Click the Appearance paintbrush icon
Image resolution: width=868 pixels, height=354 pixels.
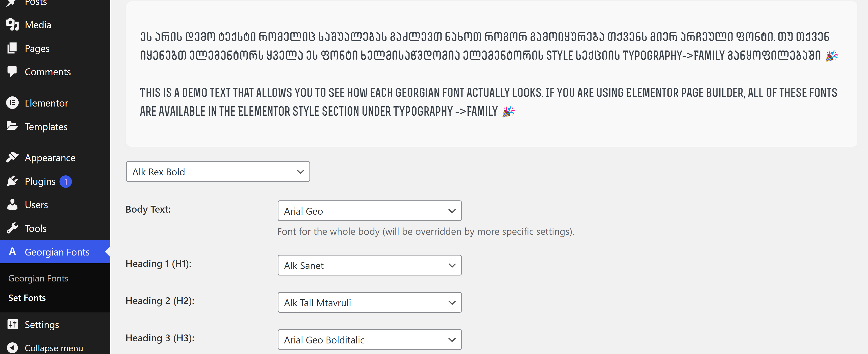12,157
